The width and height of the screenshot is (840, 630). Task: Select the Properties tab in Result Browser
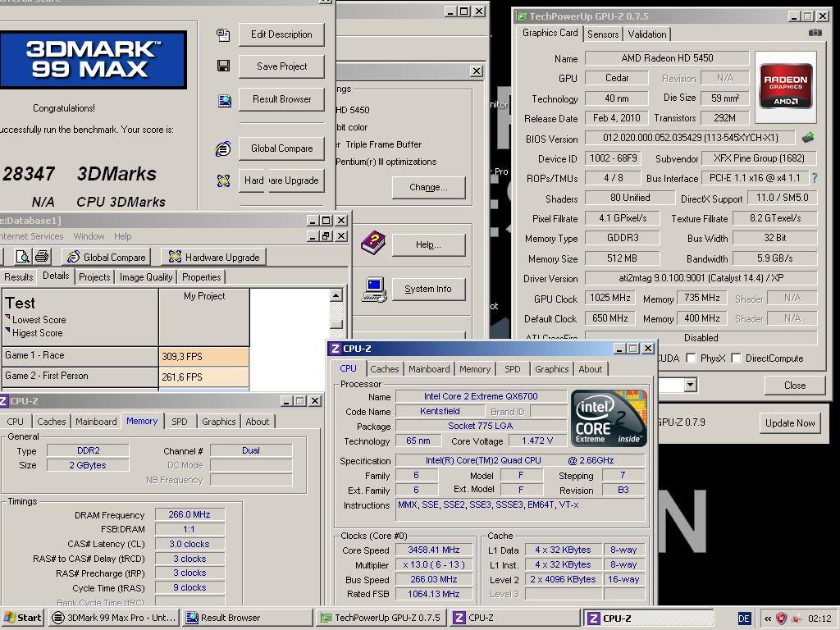pos(202,277)
